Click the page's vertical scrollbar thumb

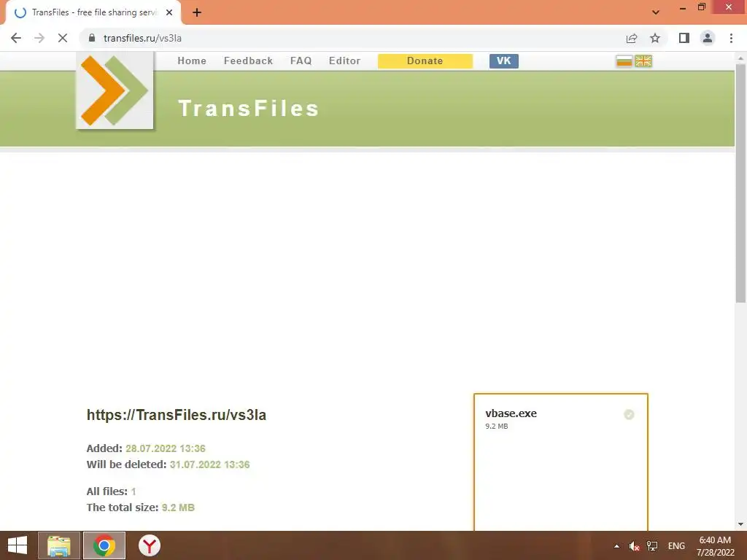(740, 183)
